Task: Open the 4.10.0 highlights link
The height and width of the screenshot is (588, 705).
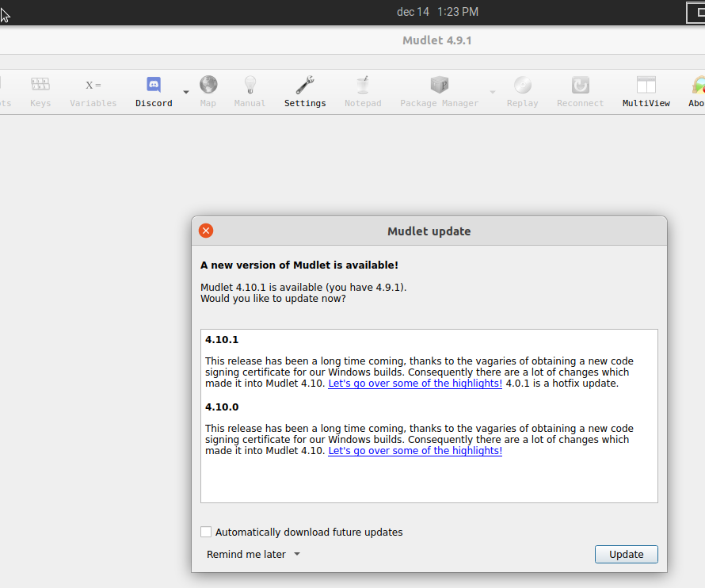Action: click(x=414, y=450)
